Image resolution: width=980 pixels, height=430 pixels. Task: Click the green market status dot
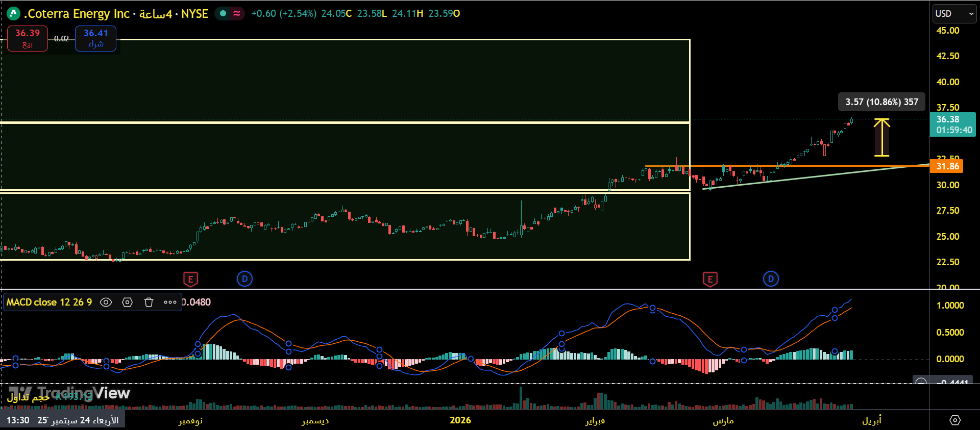223,14
